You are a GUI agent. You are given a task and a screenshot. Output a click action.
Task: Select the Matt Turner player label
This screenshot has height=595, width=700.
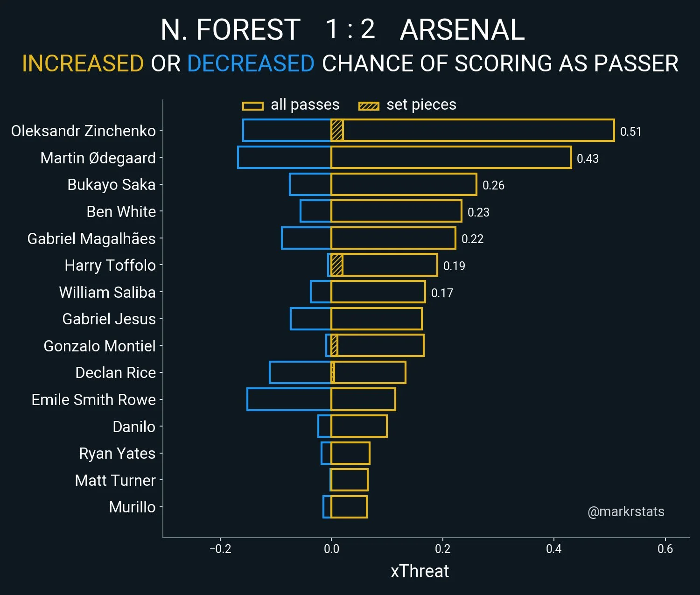(x=115, y=480)
